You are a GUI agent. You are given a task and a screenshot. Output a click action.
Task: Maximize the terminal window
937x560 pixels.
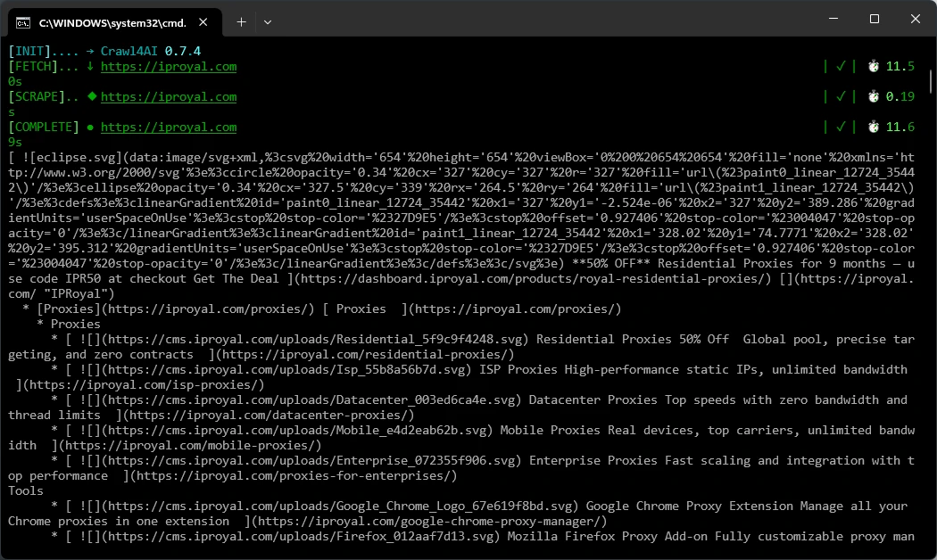click(875, 19)
